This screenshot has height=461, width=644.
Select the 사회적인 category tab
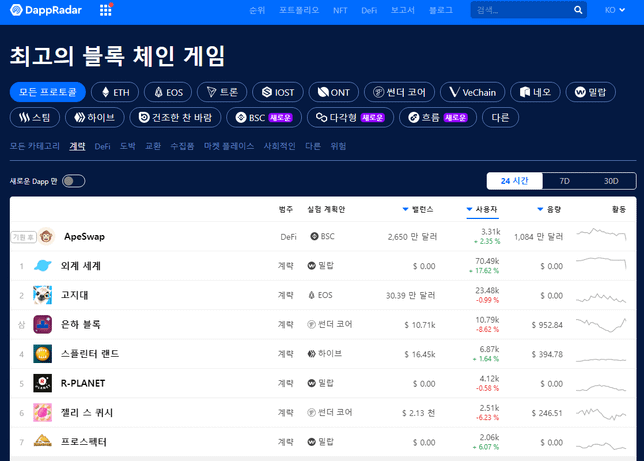click(279, 146)
